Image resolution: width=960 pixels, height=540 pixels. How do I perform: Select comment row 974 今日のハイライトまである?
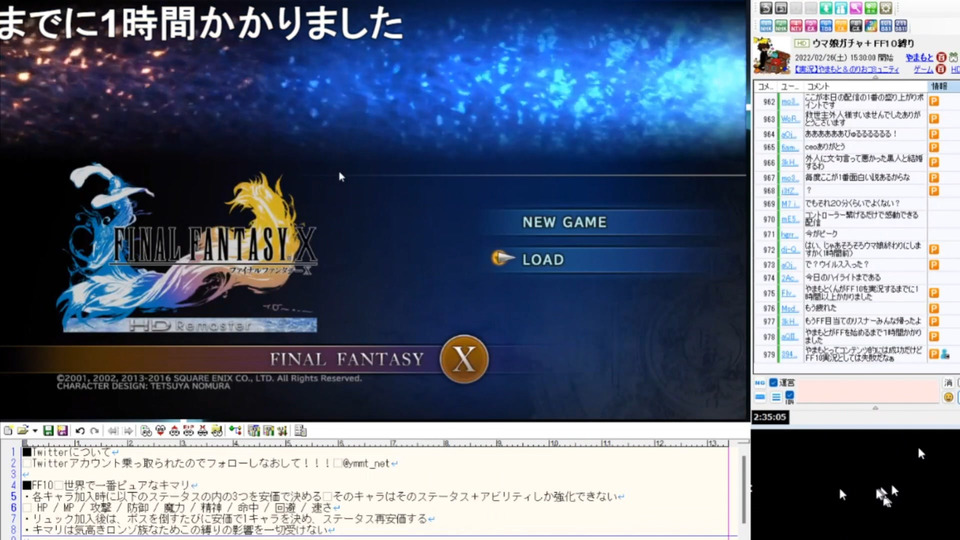[x=855, y=277]
